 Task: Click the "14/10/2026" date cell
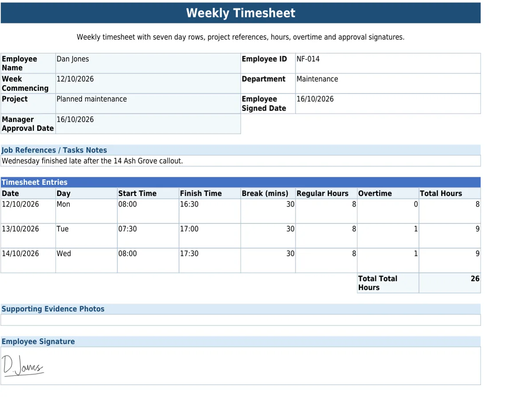pyautogui.click(x=28, y=261)
